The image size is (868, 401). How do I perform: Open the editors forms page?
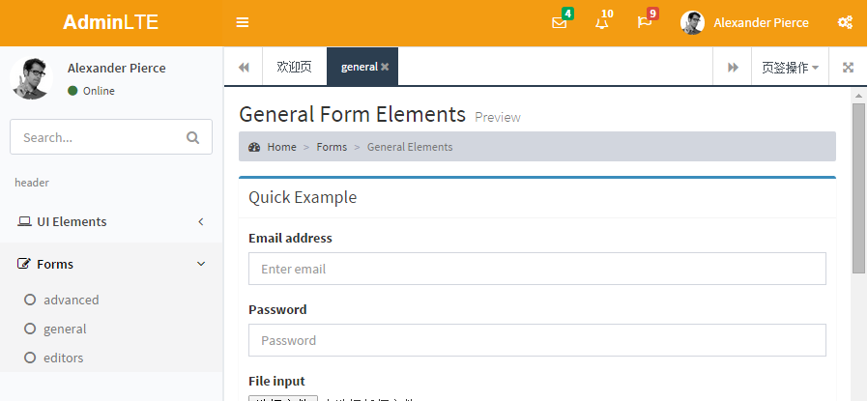coord(64,358)
